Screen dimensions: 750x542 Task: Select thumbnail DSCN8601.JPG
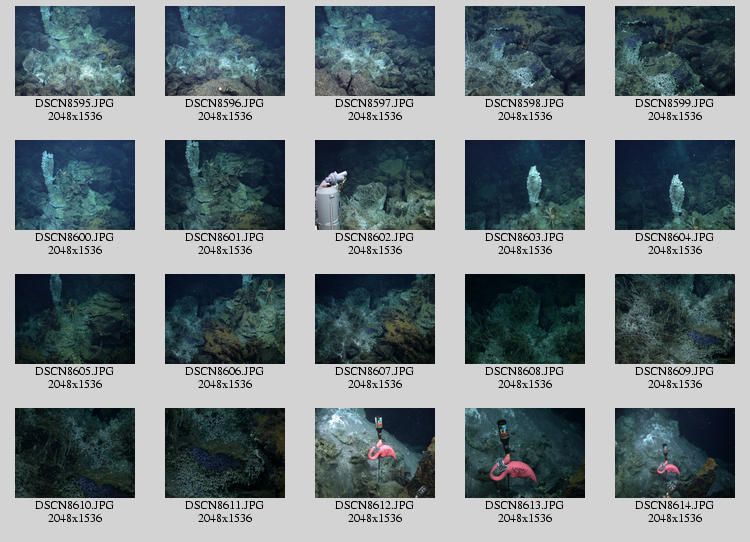[x=225, y=185]
